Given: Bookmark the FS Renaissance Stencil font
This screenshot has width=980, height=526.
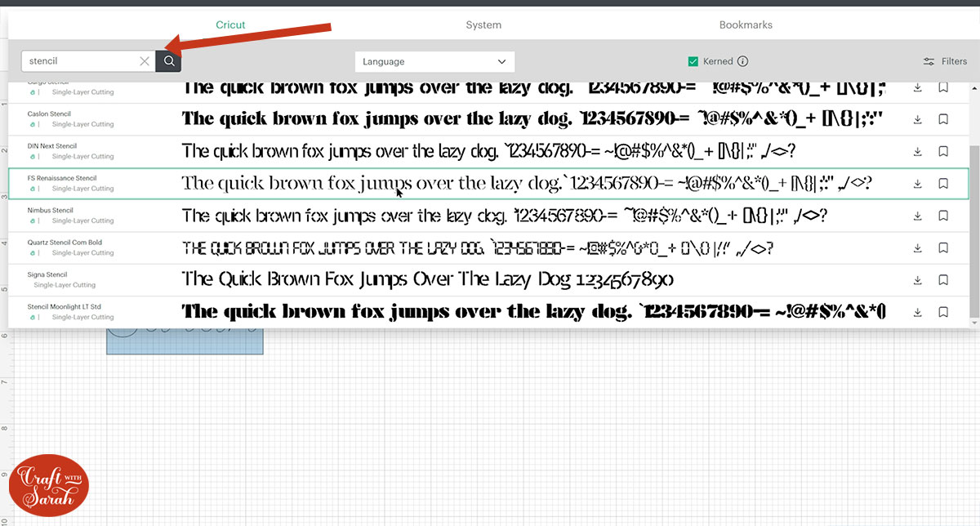Looking at the screenshot, I should (943, 184).
